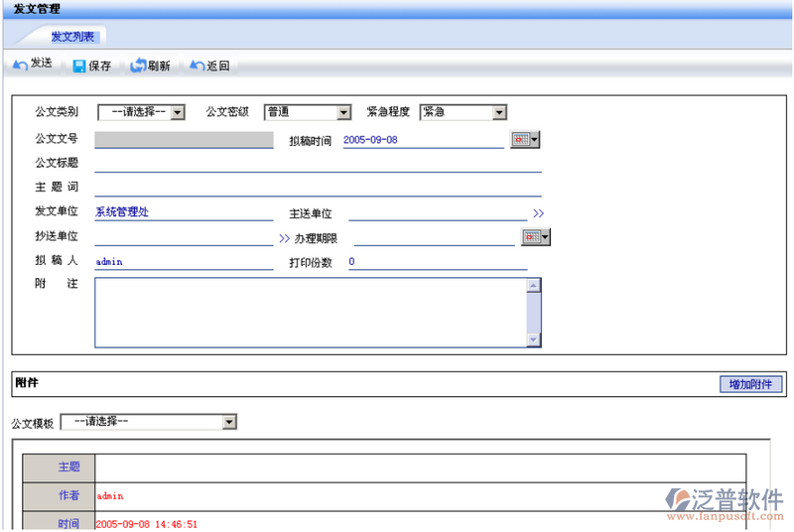Click the >> selector next to 主送单位

pos(538,213)
